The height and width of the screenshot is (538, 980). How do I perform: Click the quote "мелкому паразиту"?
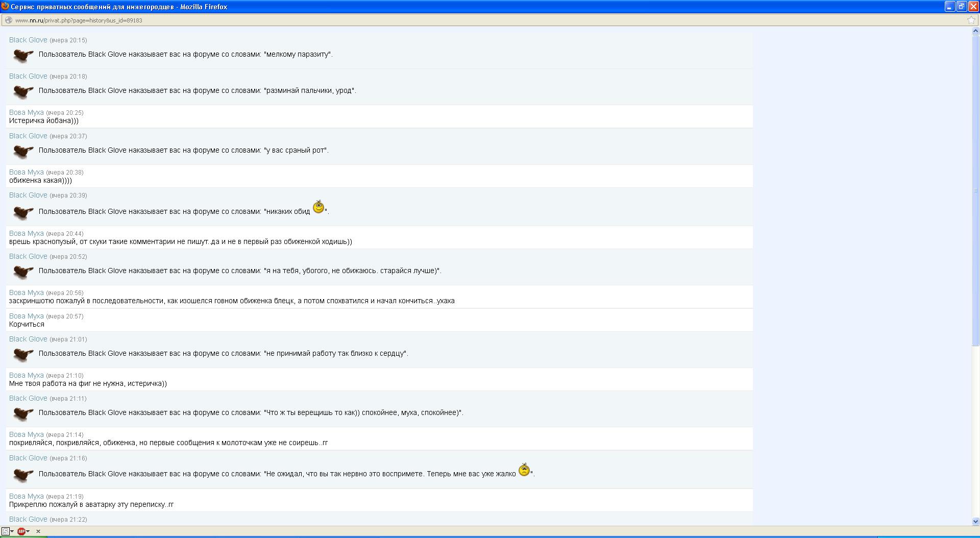[298, 54]
